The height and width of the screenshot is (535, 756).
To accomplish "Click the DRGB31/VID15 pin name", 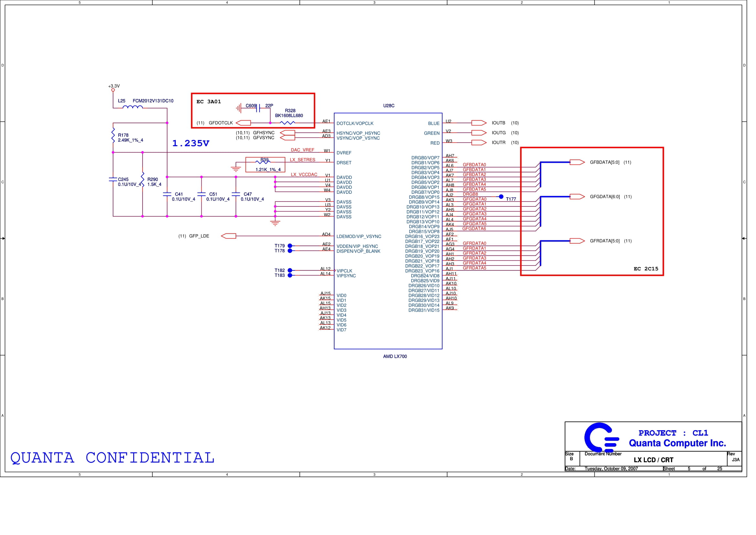I will (424, 311).
